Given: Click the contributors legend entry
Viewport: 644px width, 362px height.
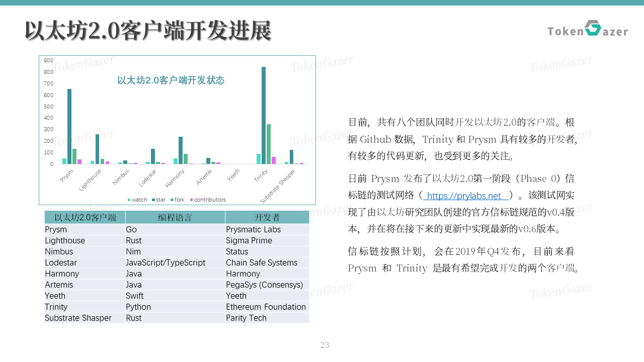Looking at the screenshot, I should click(x=208, y=200).
